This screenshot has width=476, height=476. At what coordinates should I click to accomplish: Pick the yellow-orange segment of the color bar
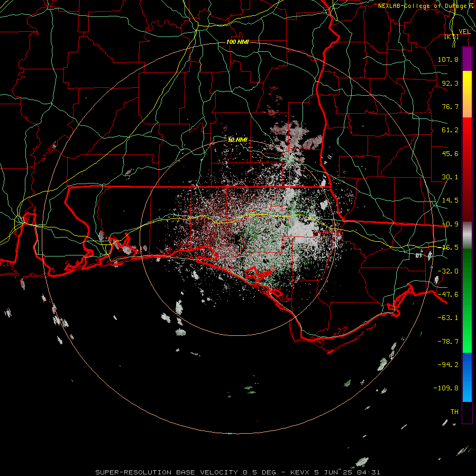(x=467, y=94)
